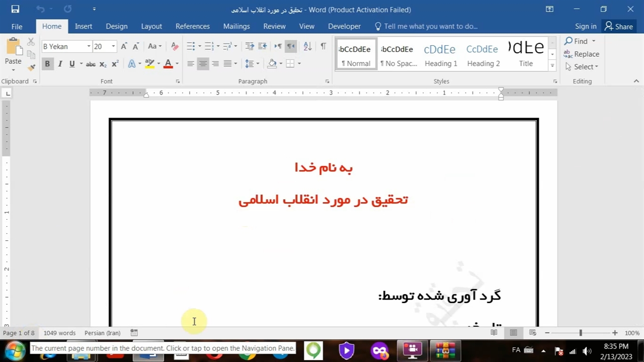Toggle Italic formatting
This screenshot has width=644, height=362.
pos(60,64)
